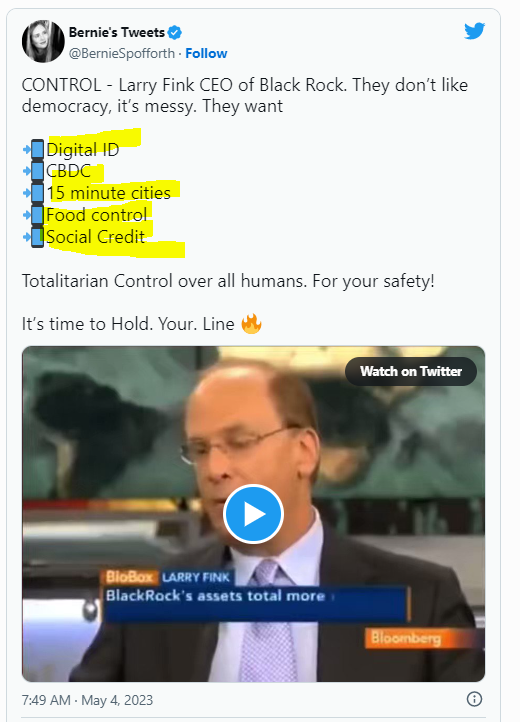Viewport: 520px width, 722px height.
Task: Click the blue verified checkmark badge
Action: 175,33
